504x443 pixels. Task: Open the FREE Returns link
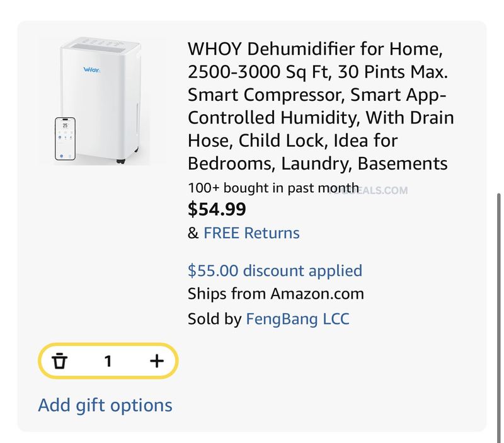point(251,233)
